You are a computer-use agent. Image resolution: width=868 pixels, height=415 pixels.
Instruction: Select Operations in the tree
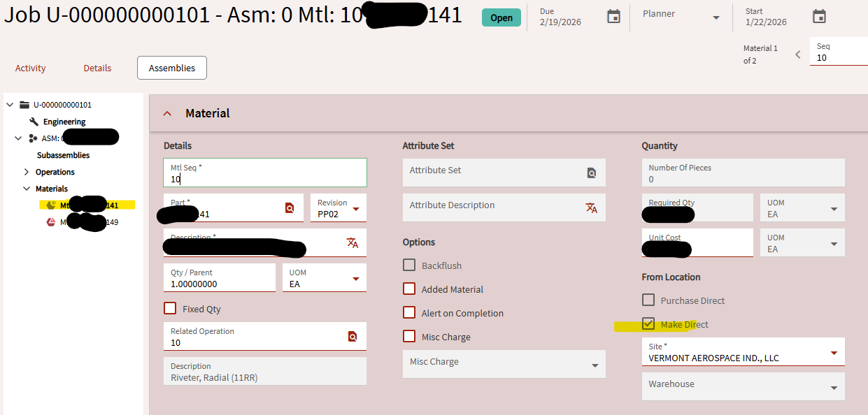[55, 172]
